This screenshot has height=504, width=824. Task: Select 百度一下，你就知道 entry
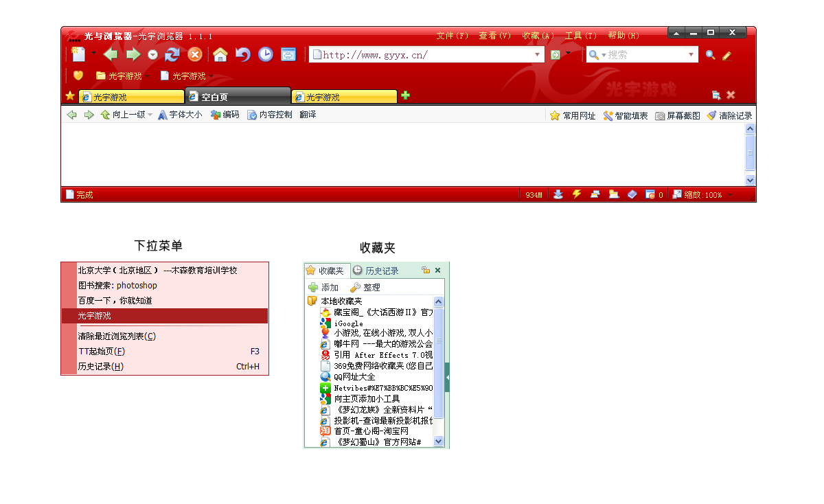(165, 301)
